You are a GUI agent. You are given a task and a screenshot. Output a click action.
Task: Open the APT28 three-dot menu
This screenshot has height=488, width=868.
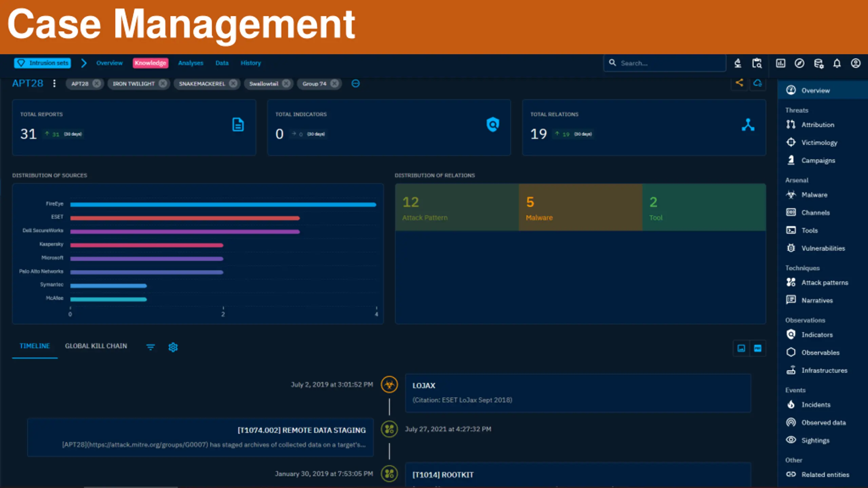[x=54, y=83]
